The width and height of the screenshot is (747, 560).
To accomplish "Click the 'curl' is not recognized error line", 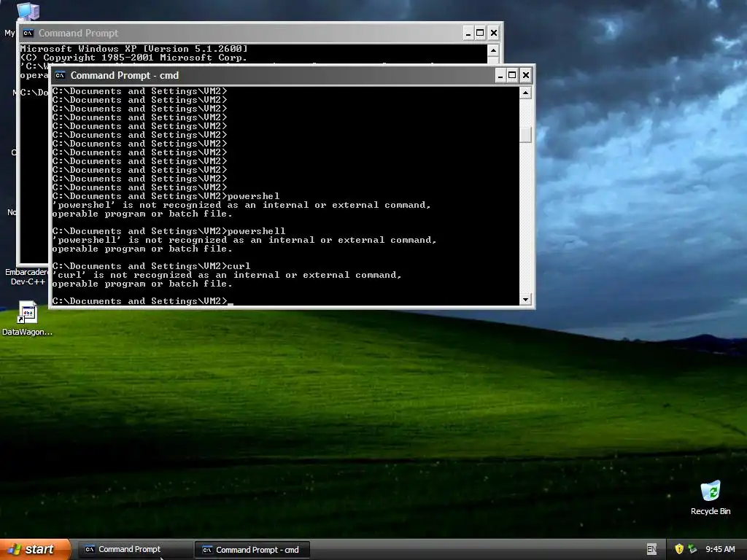I will click(x=228, y=275).
